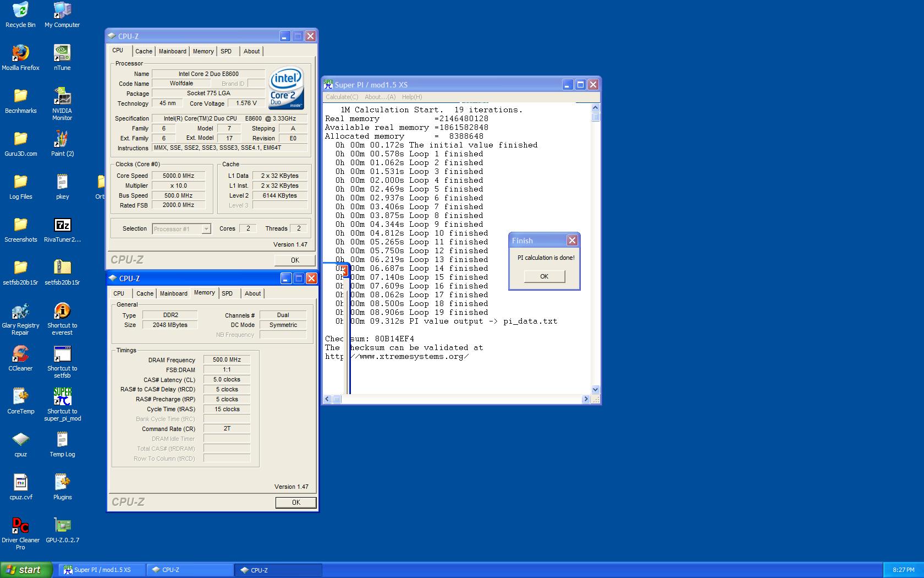The width and height of the screenshot is (924, 578).
Task: Click Super PI vertical scrollbar down arrow
Action: click(595, 390)
